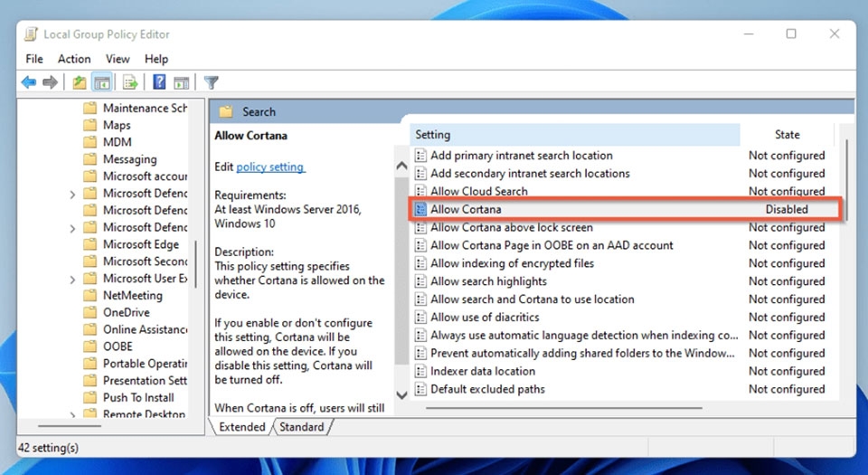Open the View menu
The height and width of the screenshot is (475, 868).
point(118,59)
